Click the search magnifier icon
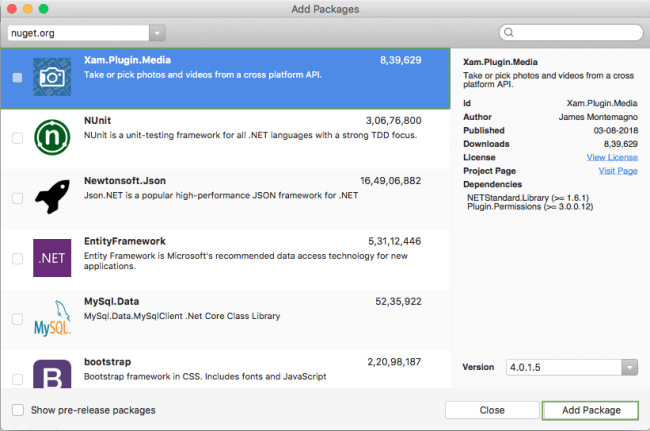650x431 pixels. coord(512,33)
